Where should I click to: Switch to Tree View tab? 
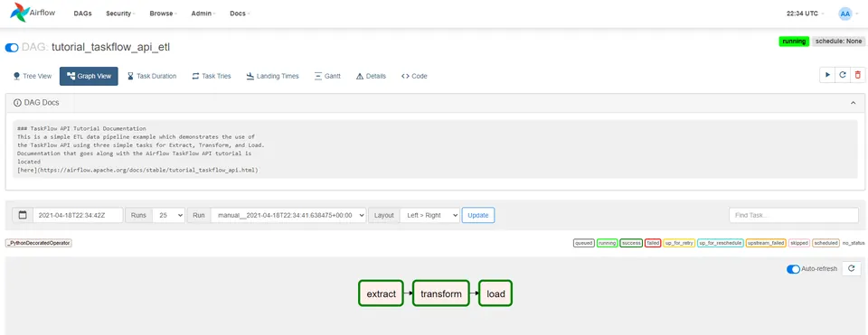(x=33, y=76)
